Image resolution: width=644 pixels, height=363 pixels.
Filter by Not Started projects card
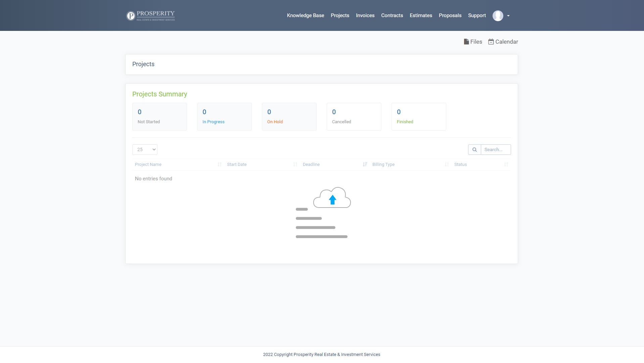pyautogui.click(x=159, y=117)
